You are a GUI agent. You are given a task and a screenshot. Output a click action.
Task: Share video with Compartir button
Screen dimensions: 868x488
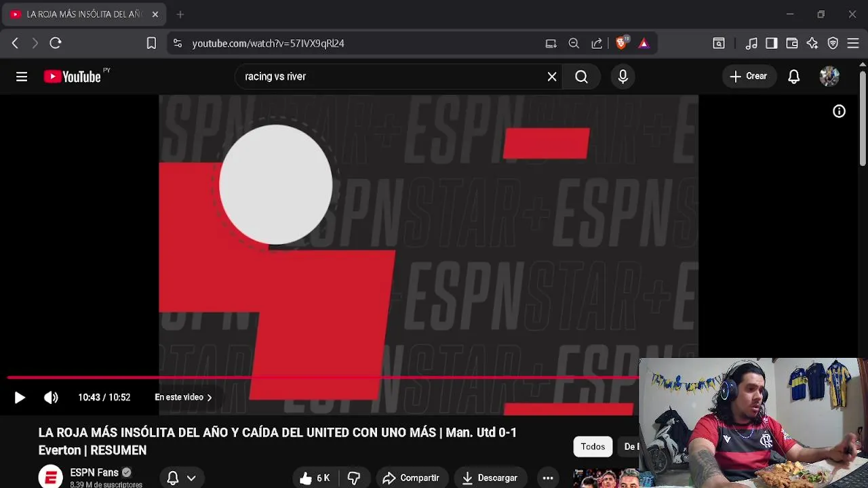coord(412,478)
